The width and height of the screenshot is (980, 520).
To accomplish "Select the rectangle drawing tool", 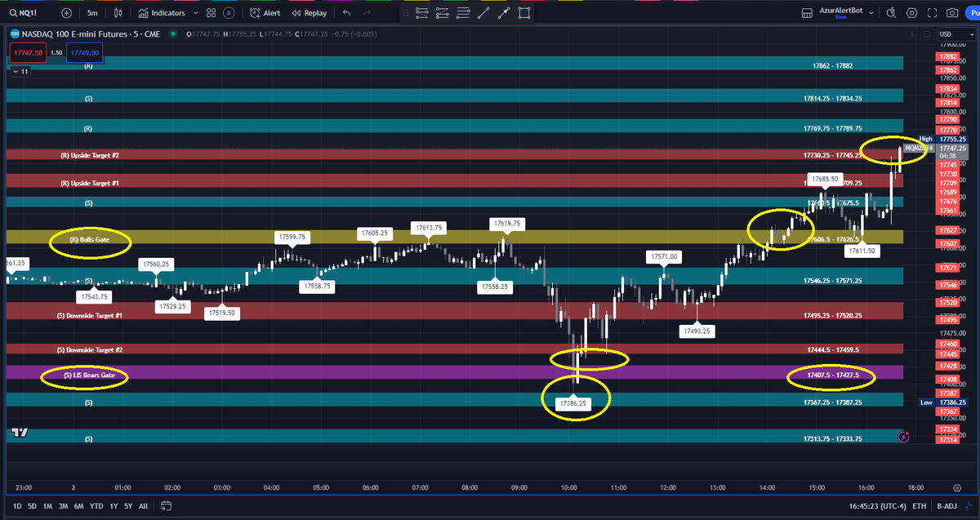I will (x=524, y=12).
